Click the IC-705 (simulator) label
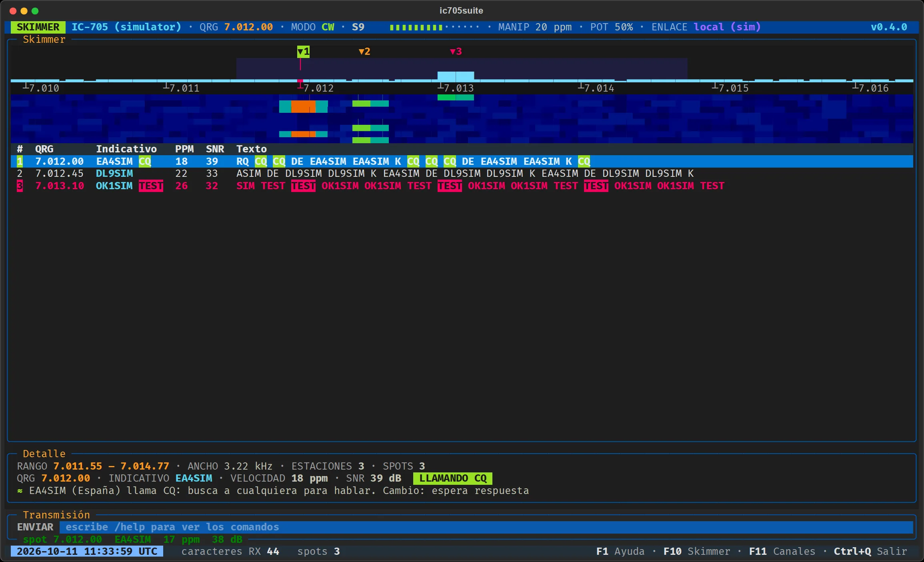Image resolution: width=924 pixels, height=562 pixels. tap(126, 27)
